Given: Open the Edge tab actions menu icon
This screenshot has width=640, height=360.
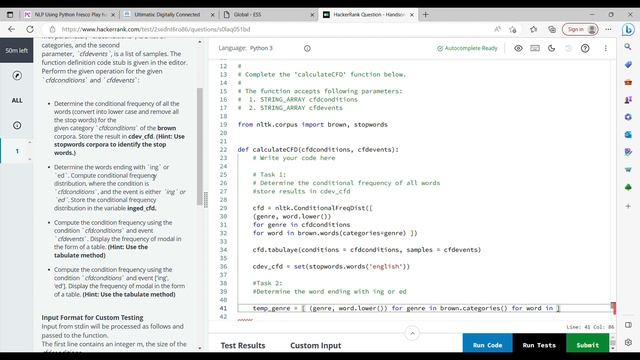Looking at the screenshot, I should [10, 14].
